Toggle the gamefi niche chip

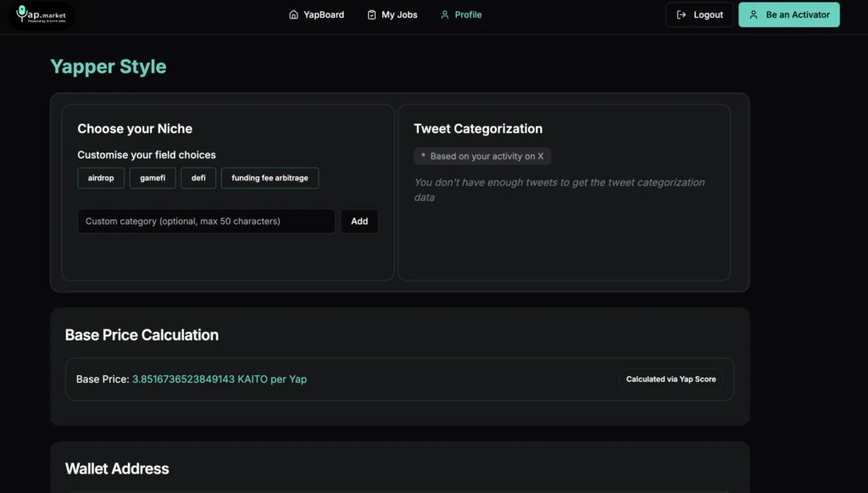click(x=153, y=178)
